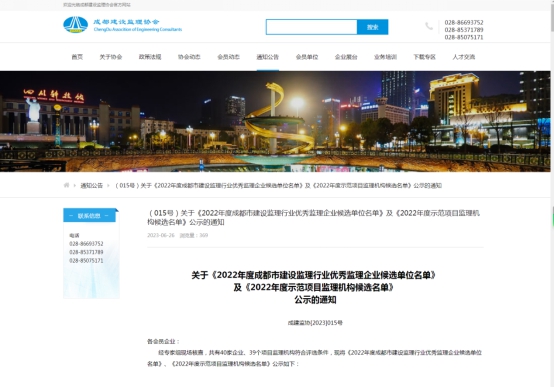Select the active 通知公告 navigation tab
The height and width of the screenshot is (387, 554).
tap(267, 57)
